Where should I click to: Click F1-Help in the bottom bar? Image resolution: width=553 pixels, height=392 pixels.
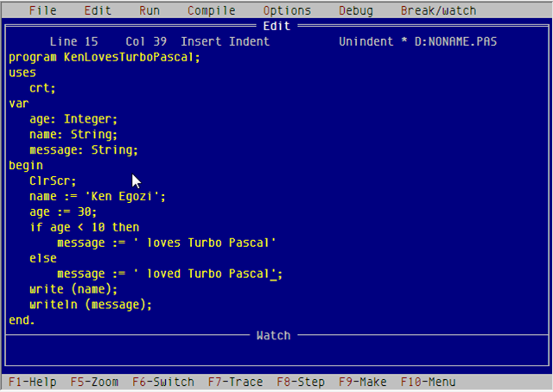pyautogui.click(x=32, y=382)
